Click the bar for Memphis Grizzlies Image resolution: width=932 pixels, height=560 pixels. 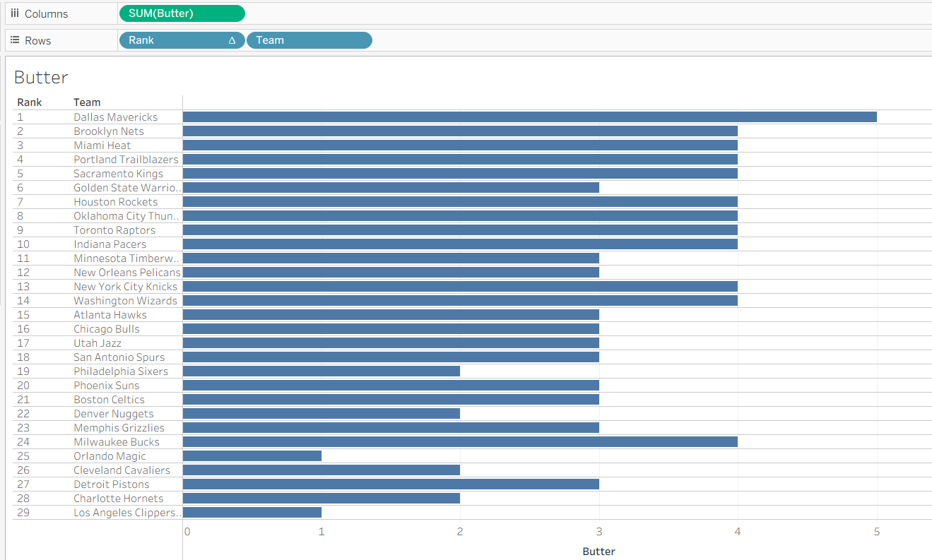tap(391, 428)
